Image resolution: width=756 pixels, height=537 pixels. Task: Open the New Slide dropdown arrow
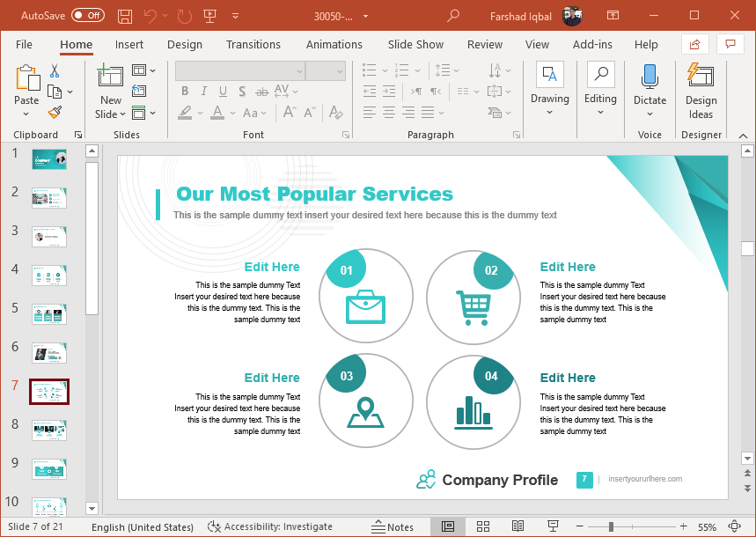(x=111, y=114)
